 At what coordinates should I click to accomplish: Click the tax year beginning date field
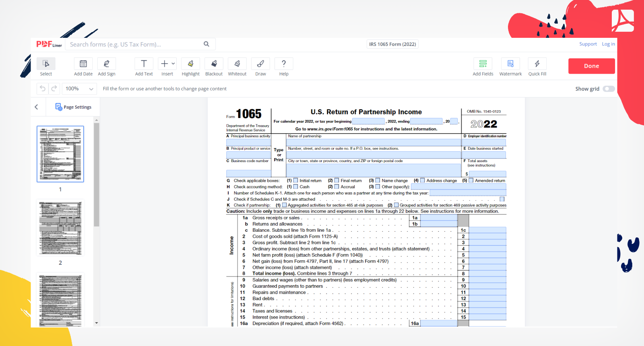(x=369, y=122)
